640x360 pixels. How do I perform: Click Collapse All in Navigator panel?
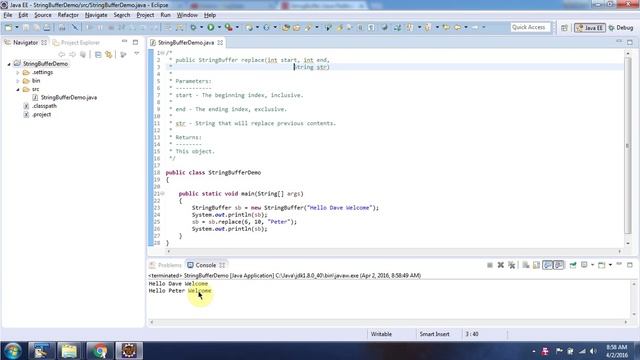pyautogui.click(x=98, y=54)
